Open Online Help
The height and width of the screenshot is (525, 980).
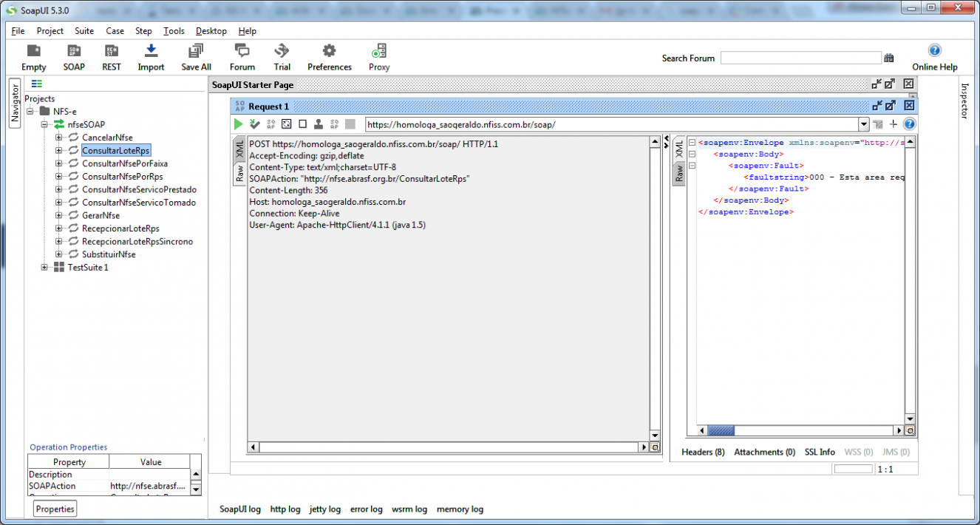[934, 50]
